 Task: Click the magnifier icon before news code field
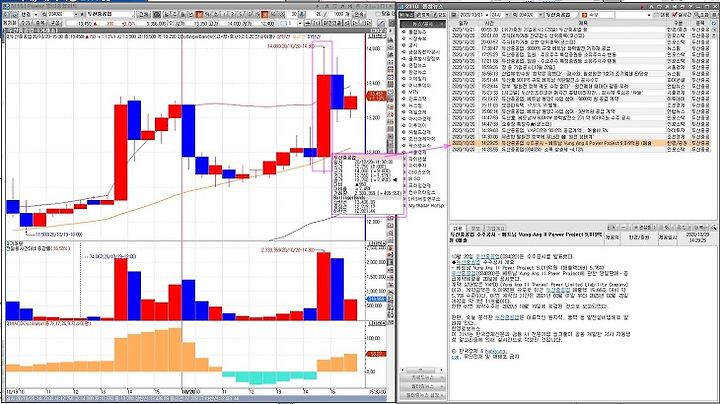[515, 15]
